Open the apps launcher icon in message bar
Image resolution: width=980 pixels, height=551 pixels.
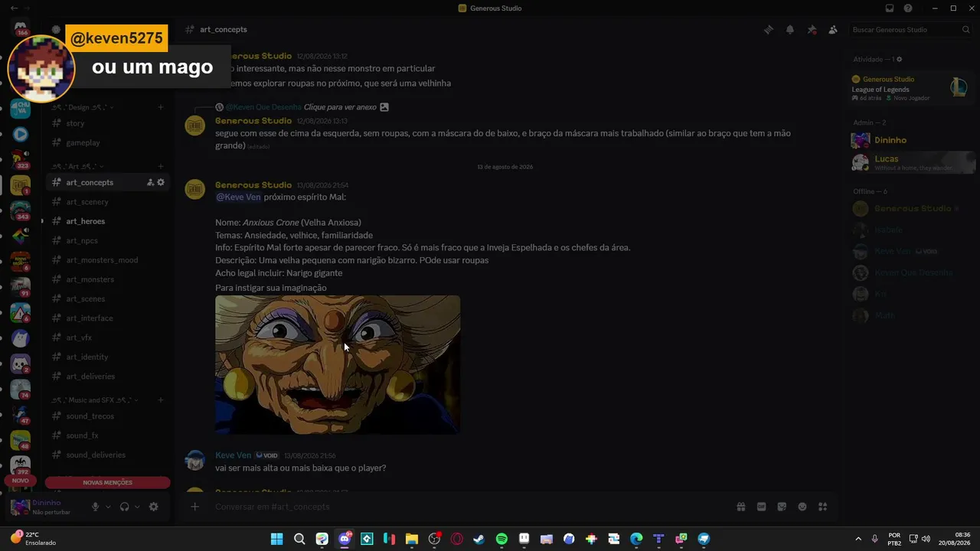click(x=823, y=507)
